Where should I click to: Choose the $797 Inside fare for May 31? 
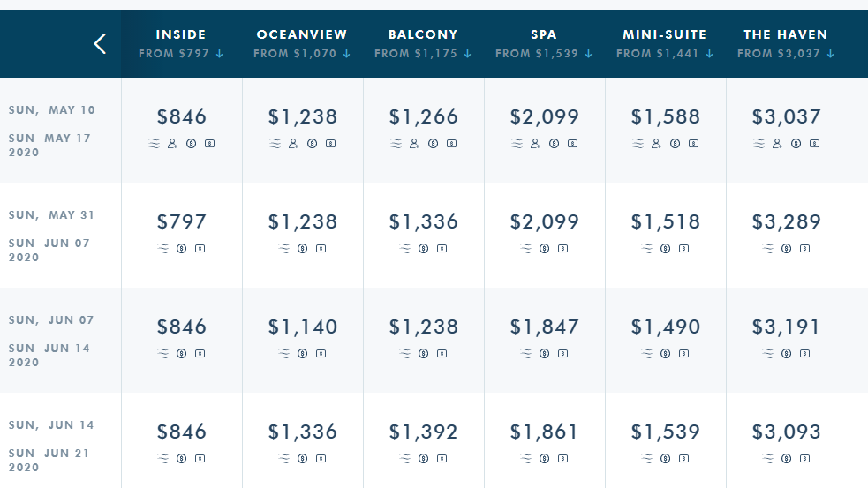[x=181, y=221]
